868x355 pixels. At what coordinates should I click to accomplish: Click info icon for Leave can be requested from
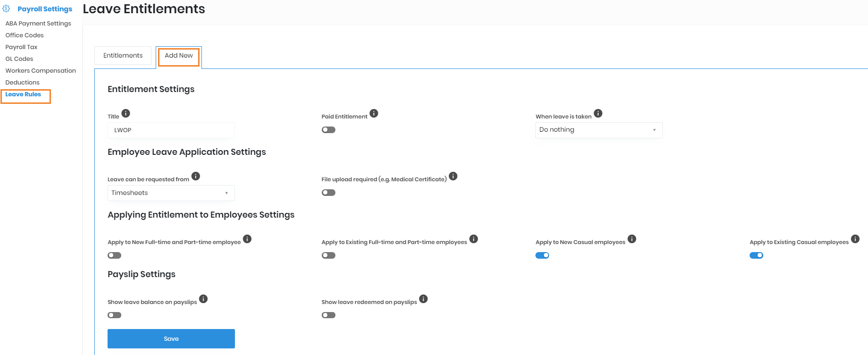coord(196,176)
